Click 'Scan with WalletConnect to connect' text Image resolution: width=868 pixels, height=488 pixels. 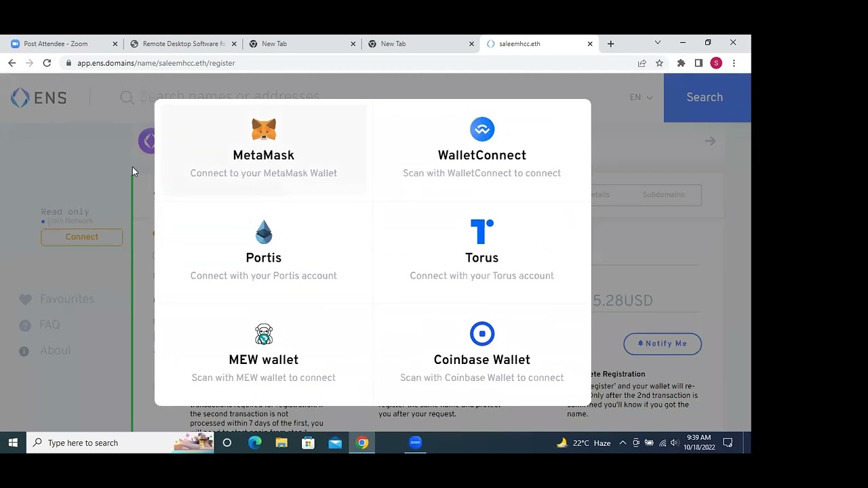point(482,174)
